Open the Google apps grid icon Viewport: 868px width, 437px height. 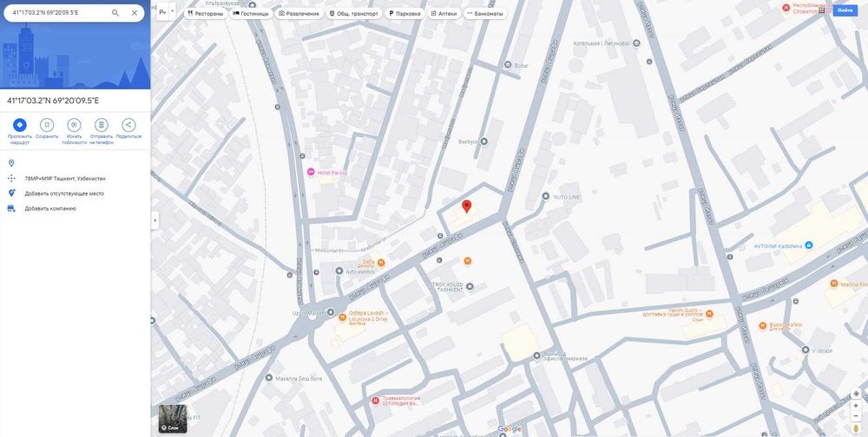(x=822, y=10)
